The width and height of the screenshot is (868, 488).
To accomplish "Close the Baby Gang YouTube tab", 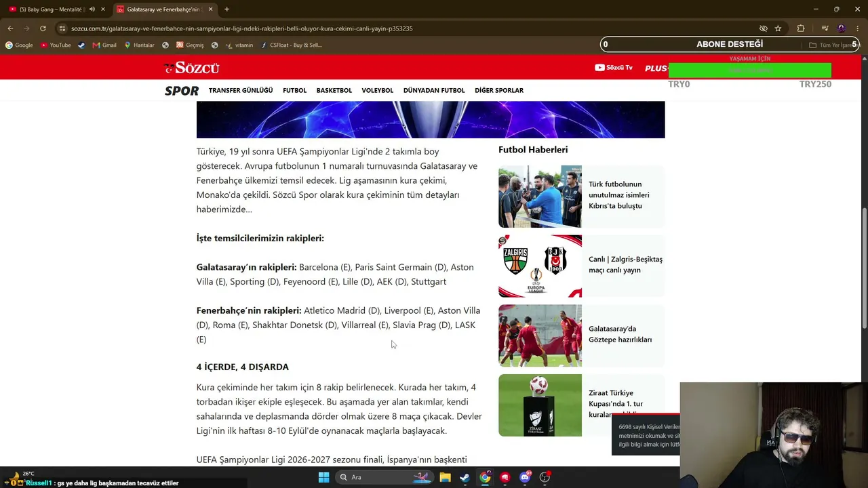I will pyautogui.click(x=103, y=9).
